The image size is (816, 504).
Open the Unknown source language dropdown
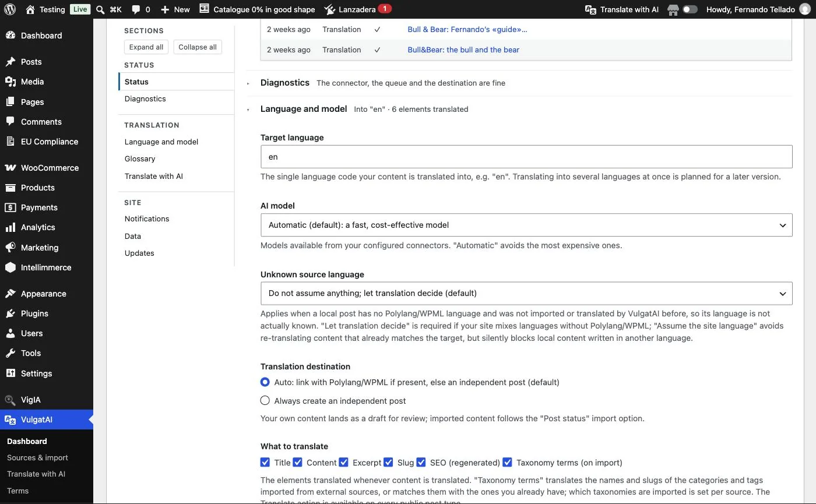[x=526, y=293]
